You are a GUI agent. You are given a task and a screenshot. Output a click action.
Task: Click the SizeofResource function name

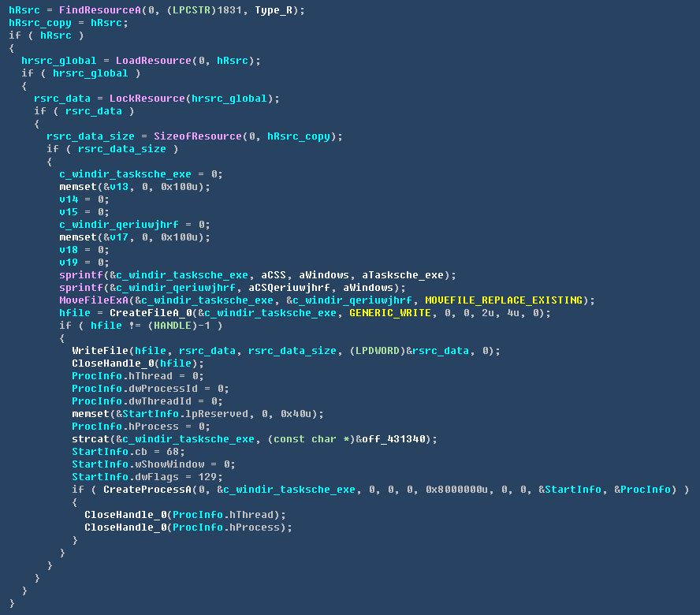coord(198,136)
